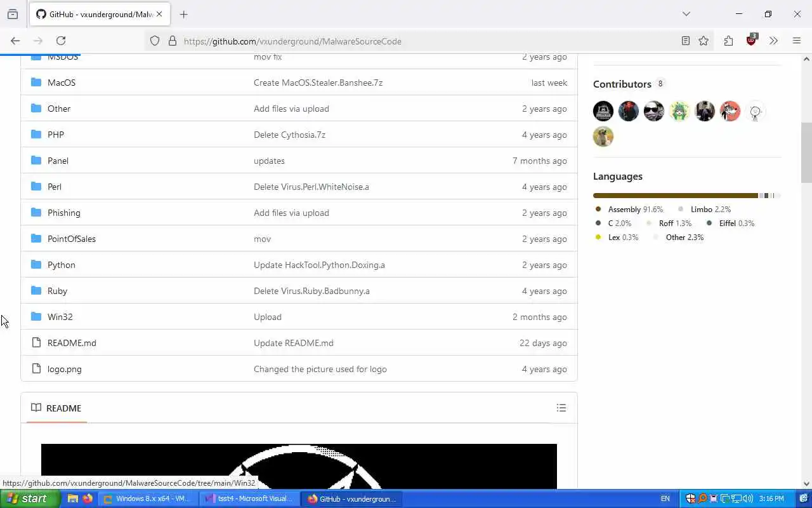Click the folder icon beside Other
The image size is (812, 508).
[36, 109]
